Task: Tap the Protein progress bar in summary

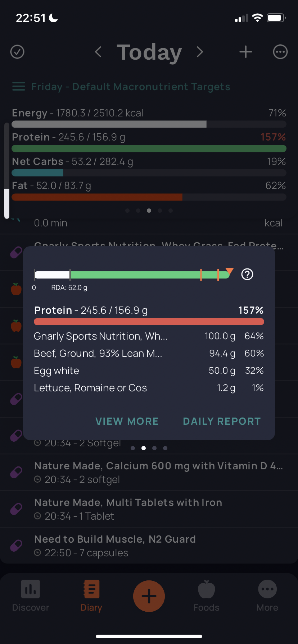Action: pyautogui.click(x=149, y=148)
